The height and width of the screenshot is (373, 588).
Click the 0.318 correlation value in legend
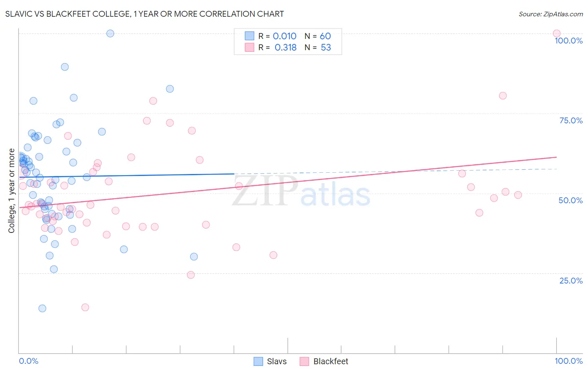pos(286,47)
